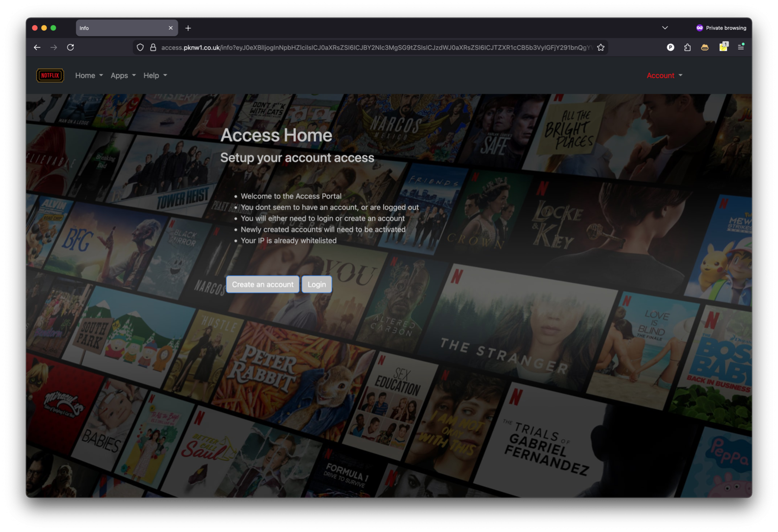This screenshot has height=532, width=778.
Task: Close the Info tab
Action: [170, 28]
